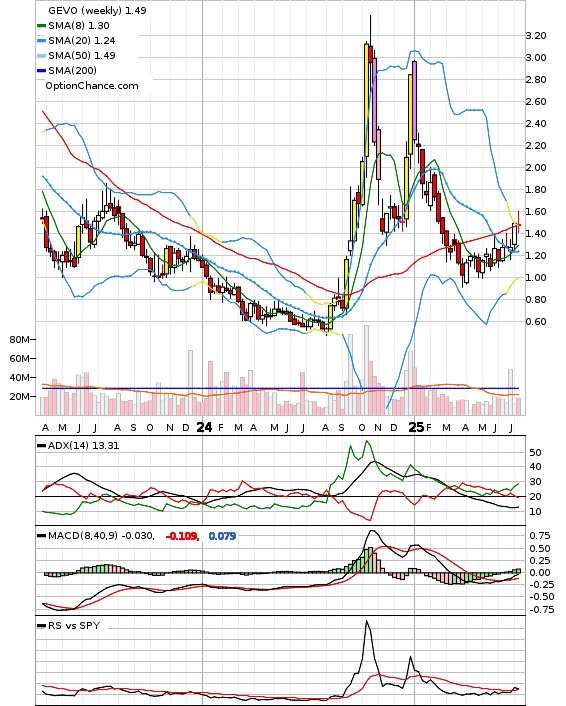Click the red -0.109 MACD value
Viewport: 566px width, 706px height.
(x=182, y=536)
